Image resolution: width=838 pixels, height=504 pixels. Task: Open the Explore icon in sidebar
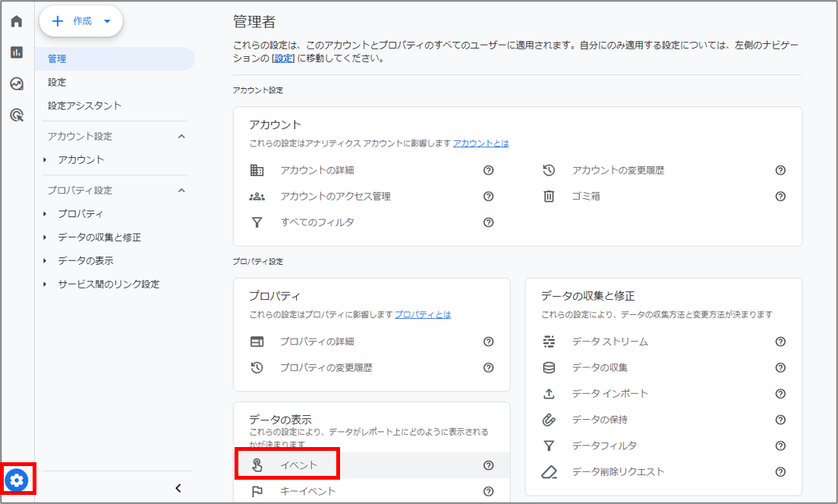click(17, 83)
